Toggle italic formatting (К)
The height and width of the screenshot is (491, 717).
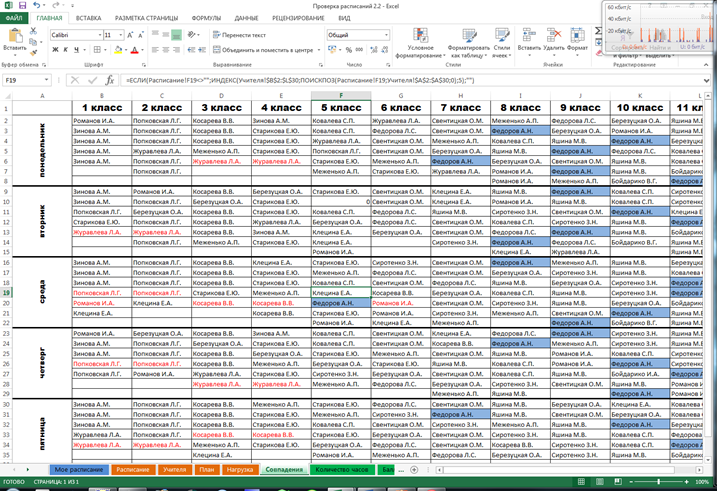[66, 49]
